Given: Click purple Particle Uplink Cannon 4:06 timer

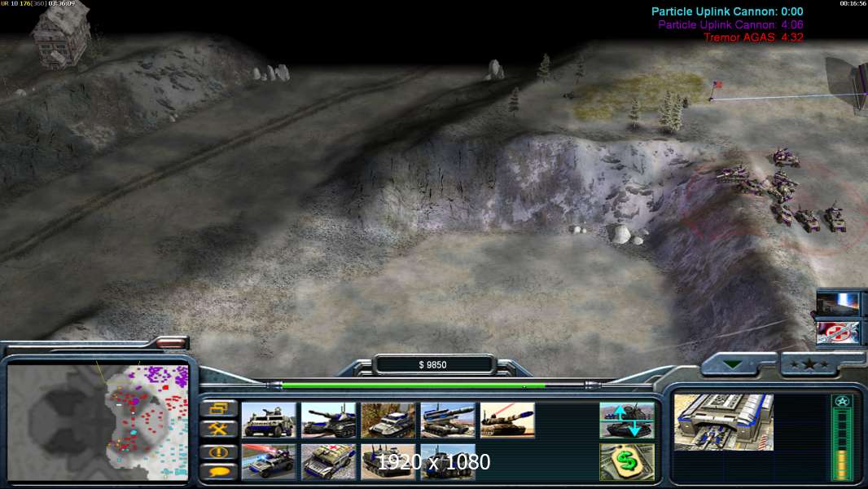Looking at the screenshot, I should (730, 24).
